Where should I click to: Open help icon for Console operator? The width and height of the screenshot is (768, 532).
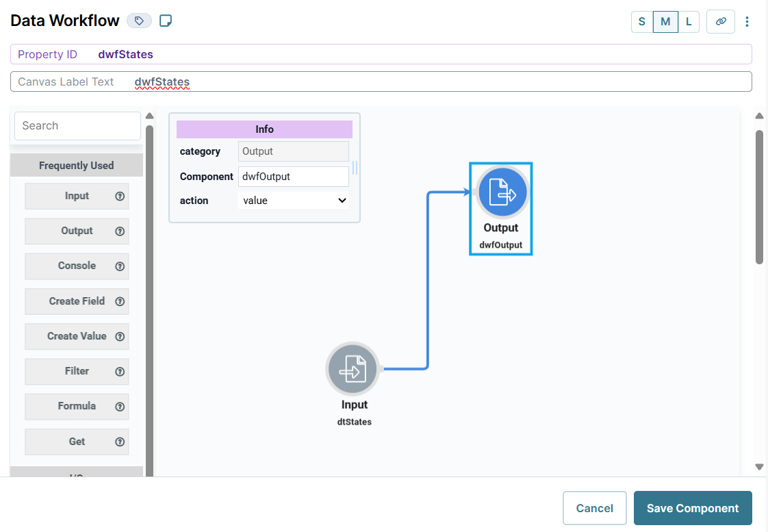pos(120,266)
